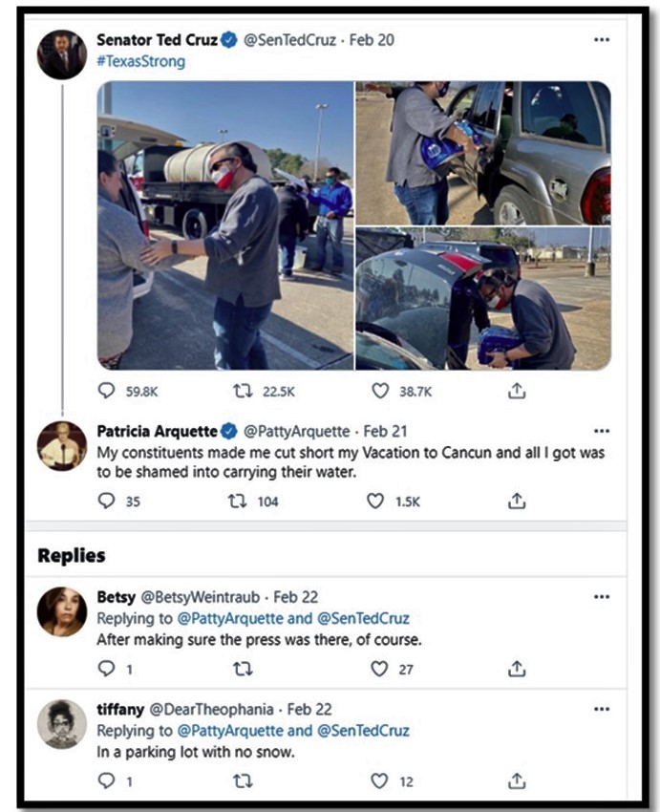
Task: Open the large left photo of water distribution
Action: coord(224,225)
